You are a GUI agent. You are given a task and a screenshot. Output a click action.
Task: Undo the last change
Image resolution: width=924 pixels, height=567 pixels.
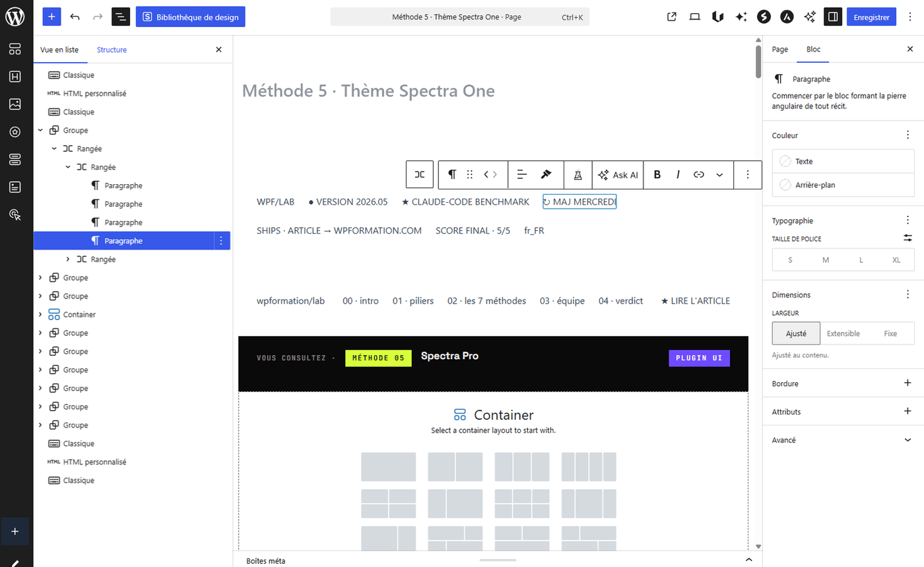75,17
